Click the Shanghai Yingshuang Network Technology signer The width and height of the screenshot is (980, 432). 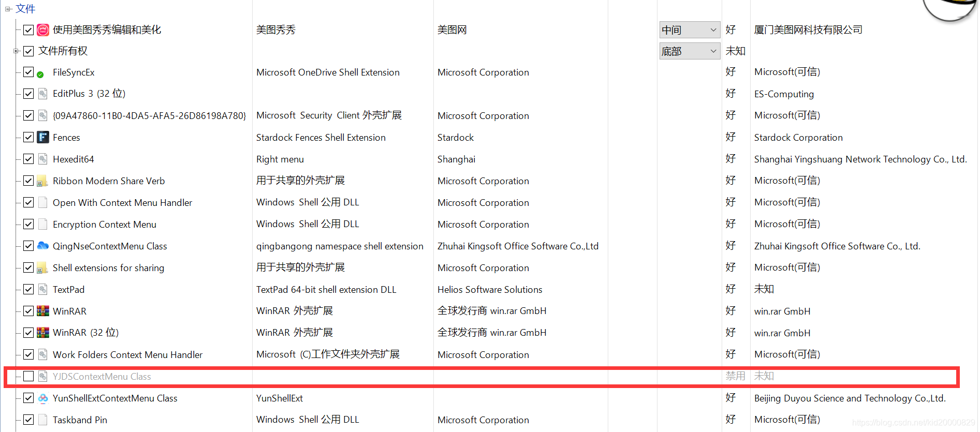tap(860, 159)
